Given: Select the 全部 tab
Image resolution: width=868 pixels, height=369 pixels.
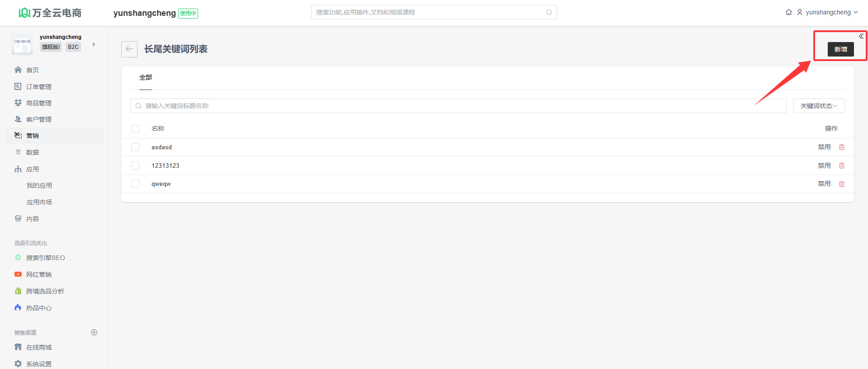Looking at the screenshot, I should click(146, 78).
